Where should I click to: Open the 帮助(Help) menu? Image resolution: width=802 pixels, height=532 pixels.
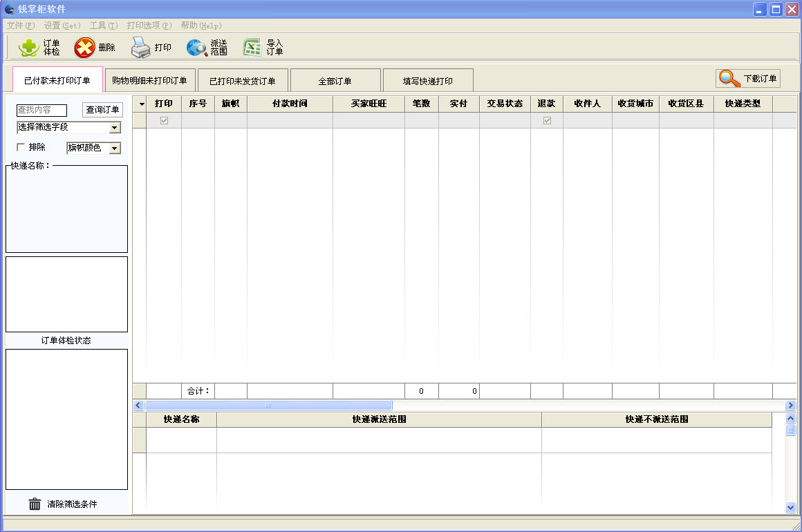coord(201,26)
